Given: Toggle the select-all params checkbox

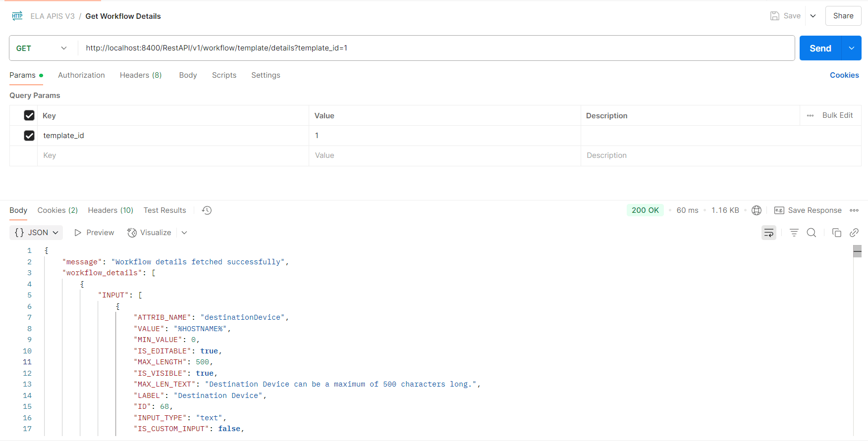Looking at the screenshot, I should tap(29, 115).
